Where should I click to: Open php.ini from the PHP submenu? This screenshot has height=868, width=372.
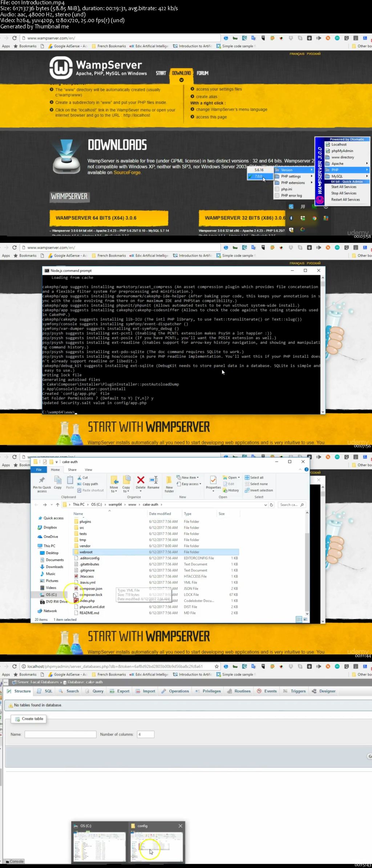click(287, 189)
